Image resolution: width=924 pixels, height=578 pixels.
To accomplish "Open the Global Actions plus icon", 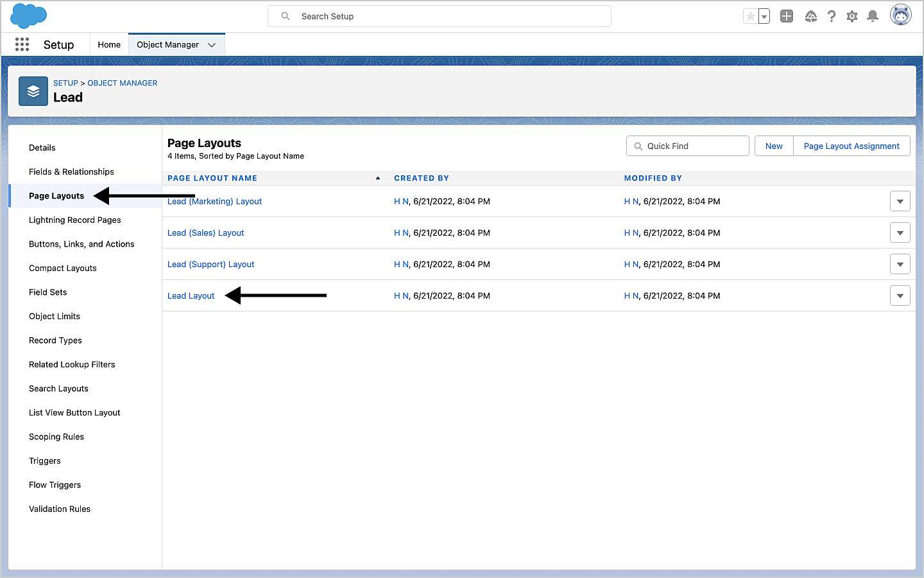I will click(x=787, y=17).
